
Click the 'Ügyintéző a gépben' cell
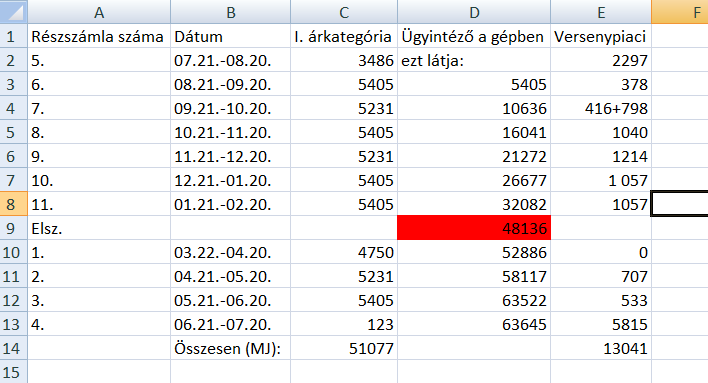[474, 36]
